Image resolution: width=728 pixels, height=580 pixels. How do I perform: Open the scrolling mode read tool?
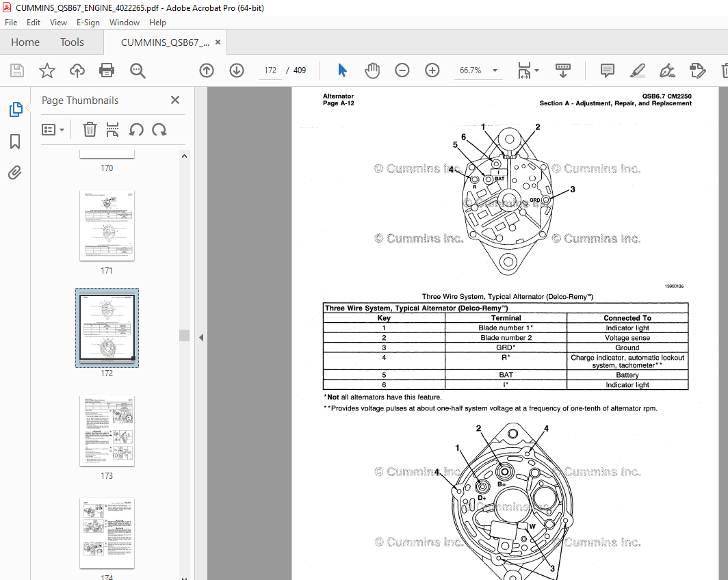pyautogui.click(x=562, y=70)
